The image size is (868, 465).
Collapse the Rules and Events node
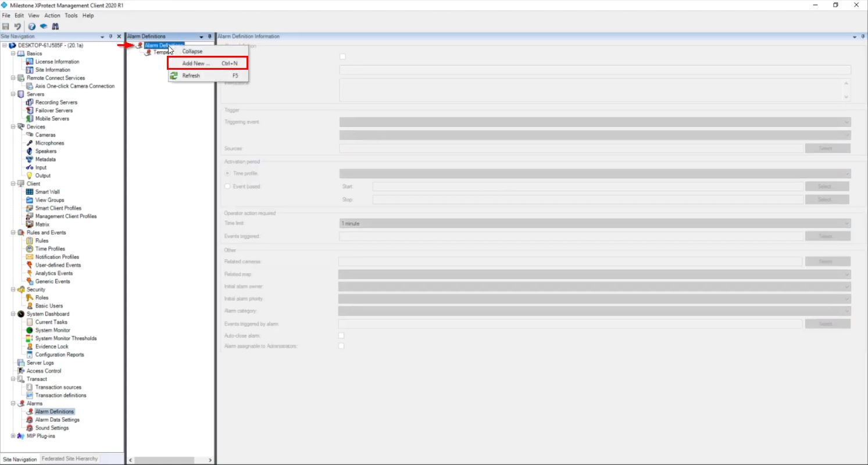pyautogui.click(x=13, y=233)
